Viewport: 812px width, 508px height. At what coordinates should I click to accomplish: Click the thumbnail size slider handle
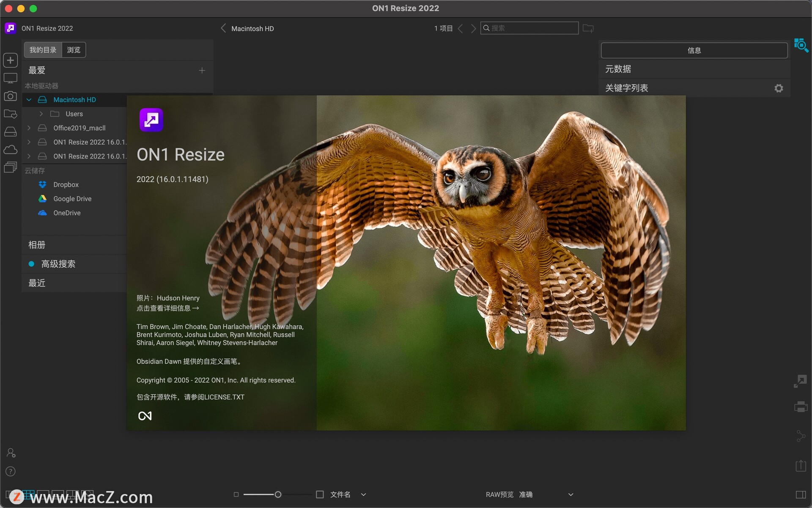[278, 494]
